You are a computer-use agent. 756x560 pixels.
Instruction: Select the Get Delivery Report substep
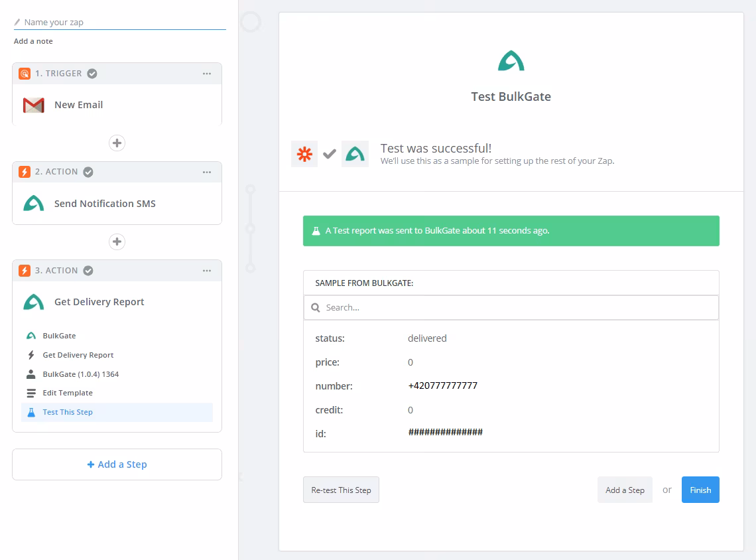117,355
